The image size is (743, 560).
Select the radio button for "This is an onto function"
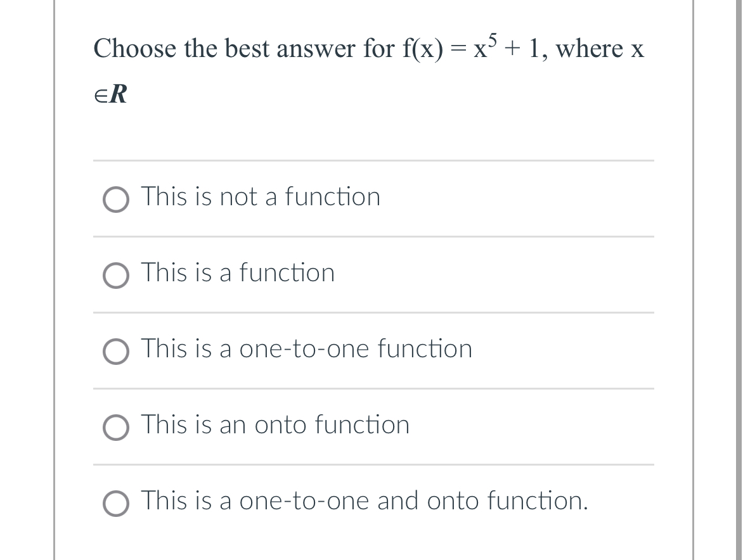[115, 428]
